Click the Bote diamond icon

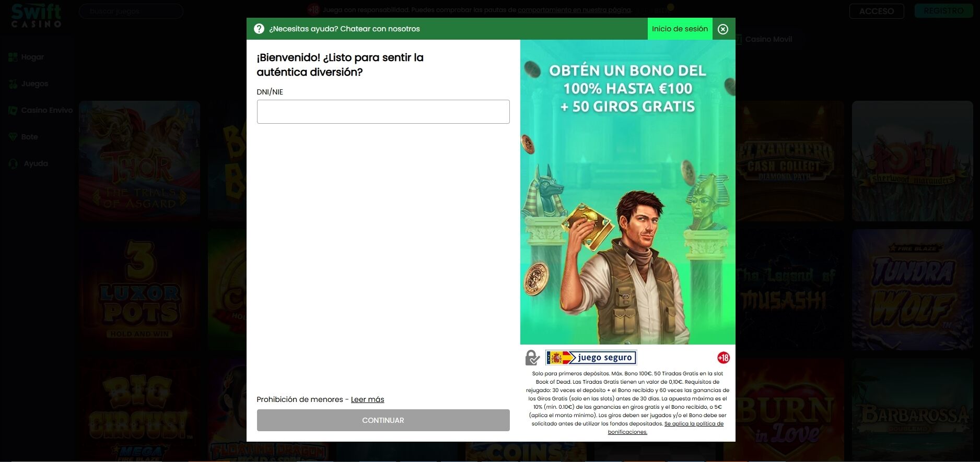point(13,137)
